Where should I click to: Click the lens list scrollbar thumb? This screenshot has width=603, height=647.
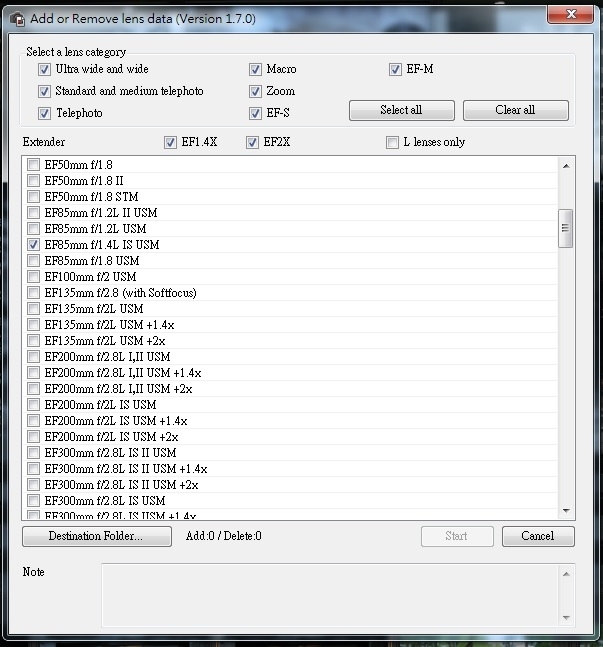[565, 228]
